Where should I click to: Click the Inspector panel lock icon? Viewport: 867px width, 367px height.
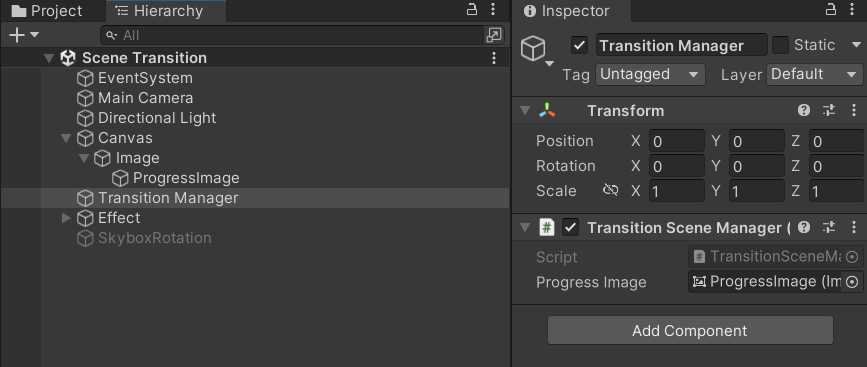point(831,10)
